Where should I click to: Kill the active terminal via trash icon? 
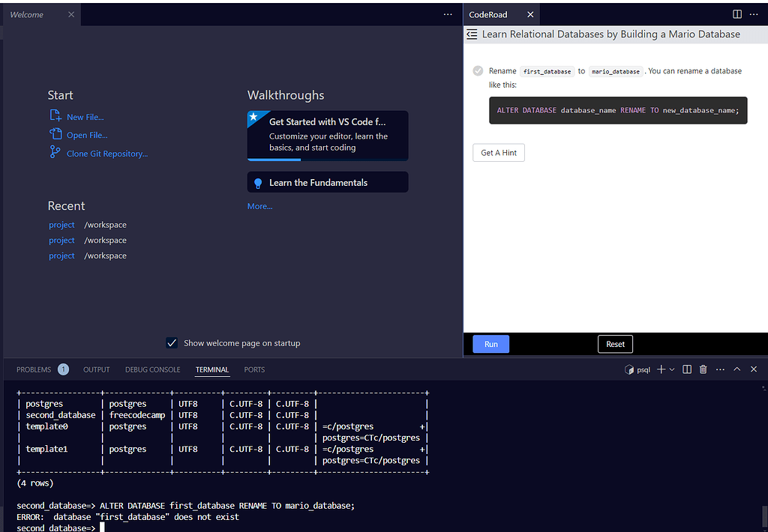(x=703, y=369)
